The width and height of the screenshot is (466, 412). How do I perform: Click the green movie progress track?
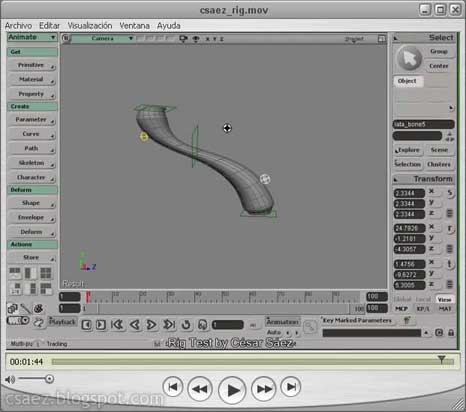coord(253,362)
